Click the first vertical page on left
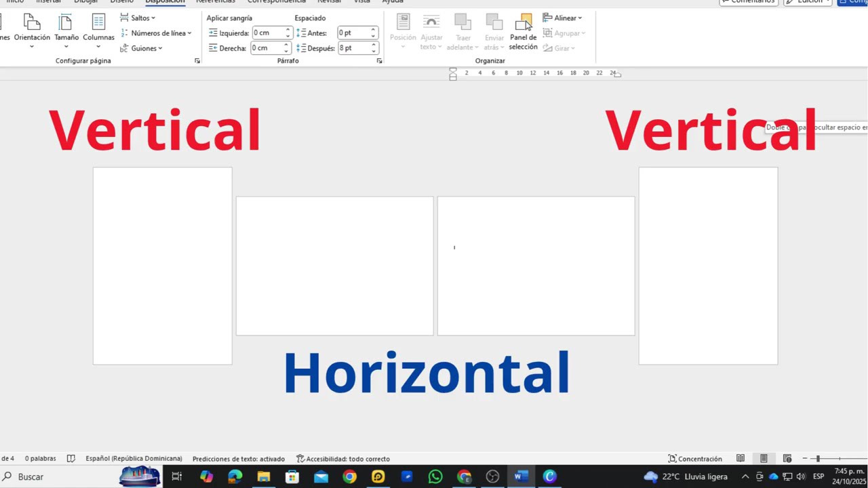 tap(163, 266)
